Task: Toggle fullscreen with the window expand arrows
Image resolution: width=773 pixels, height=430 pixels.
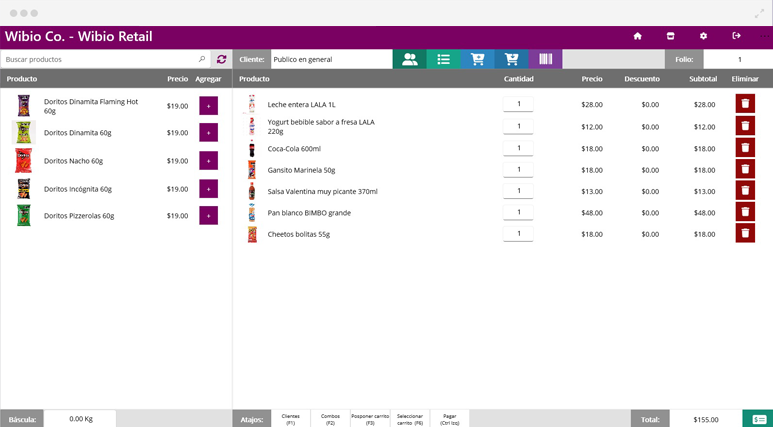Action: coord(759,14)
